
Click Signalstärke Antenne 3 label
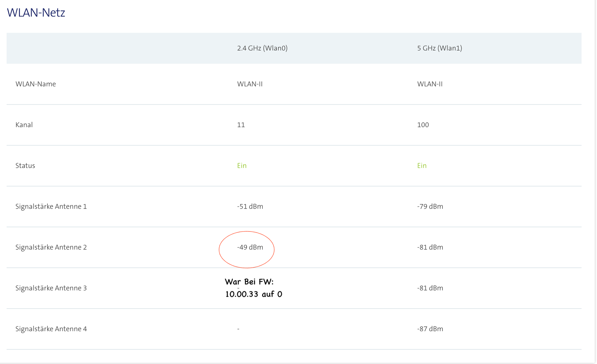51,288
